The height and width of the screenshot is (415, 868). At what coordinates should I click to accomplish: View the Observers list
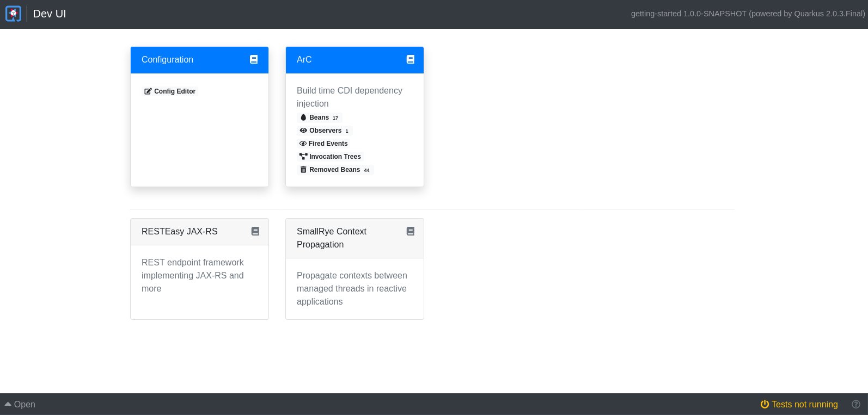click(x=325, y=131)
